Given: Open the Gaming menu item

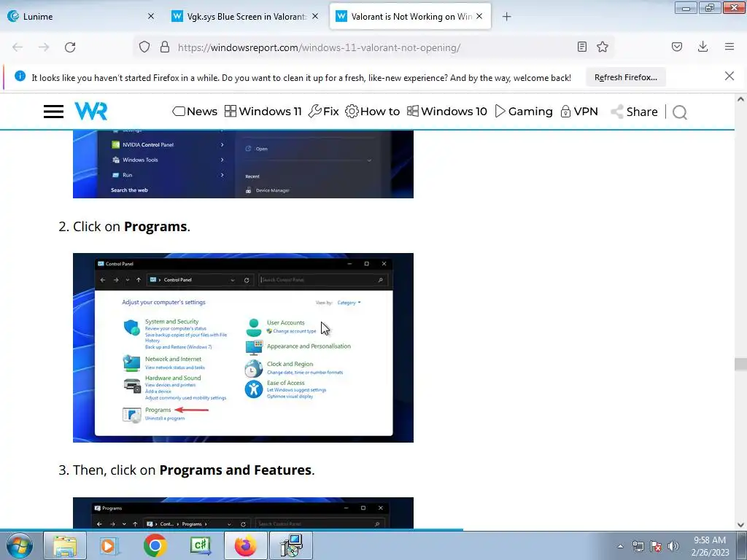Looking at the screenshot, I should click(x=524, y=112).
